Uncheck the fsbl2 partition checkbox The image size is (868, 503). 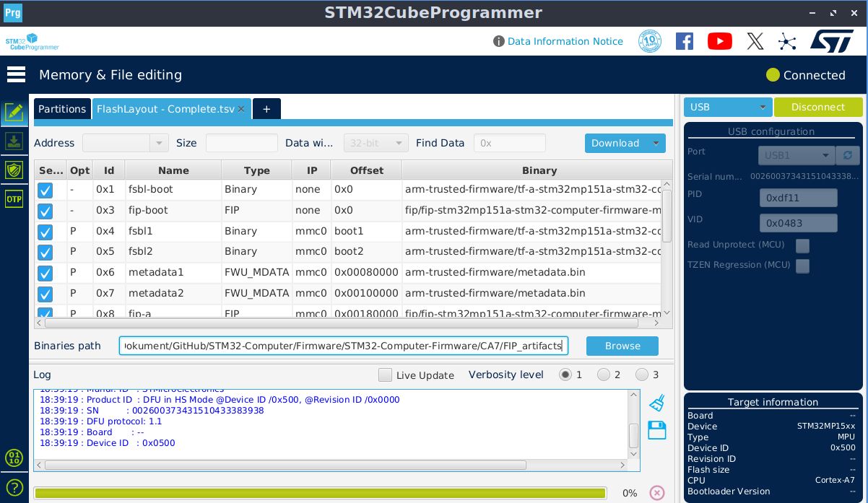[x=45, y=253]
